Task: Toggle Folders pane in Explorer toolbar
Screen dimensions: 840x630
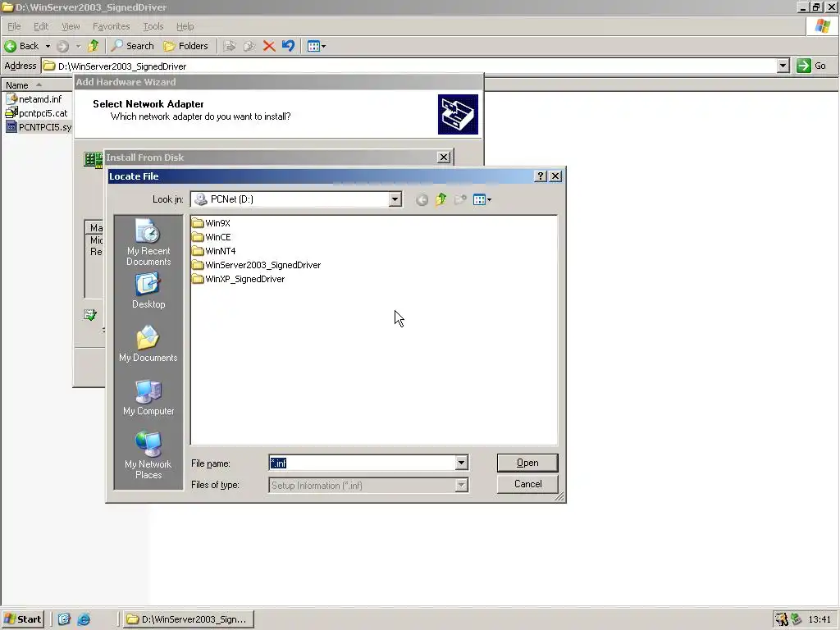Action: (185, 46)
